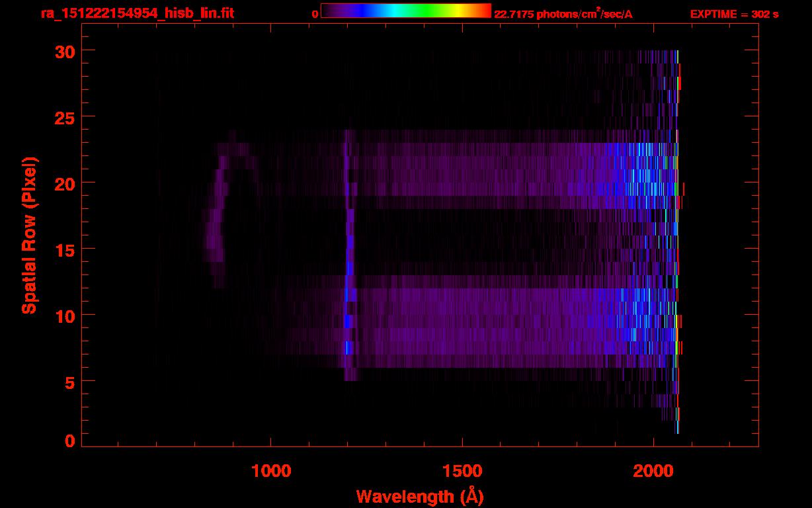Click the y-axis tick label 20
This screenshot has height=508, width=812.
[64, 183]
